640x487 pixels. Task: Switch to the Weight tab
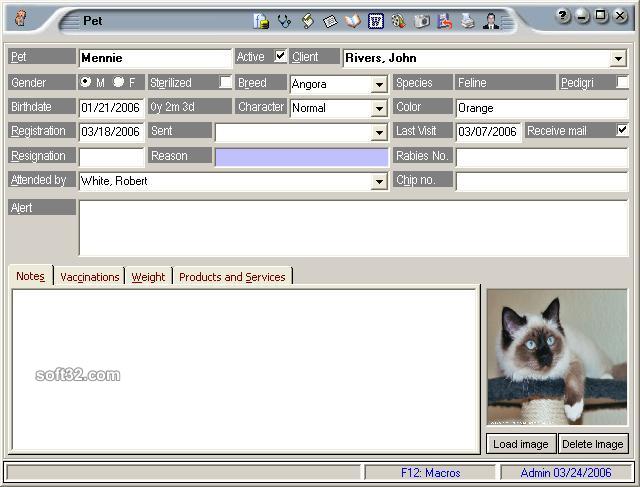(149, 277)
